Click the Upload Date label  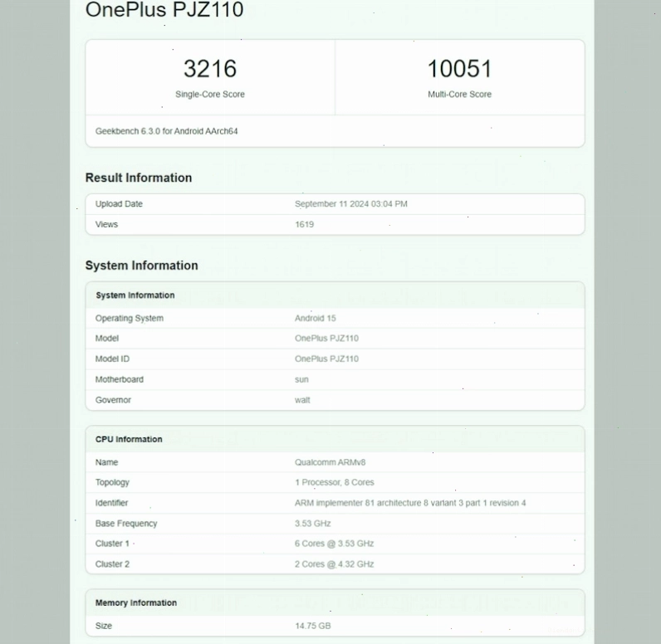coord(119,204)
